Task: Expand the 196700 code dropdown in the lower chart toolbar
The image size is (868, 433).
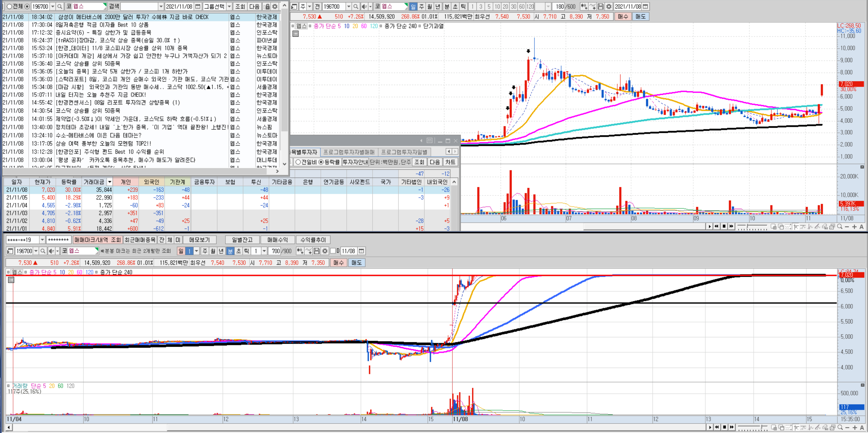Action: coord(36,251)
